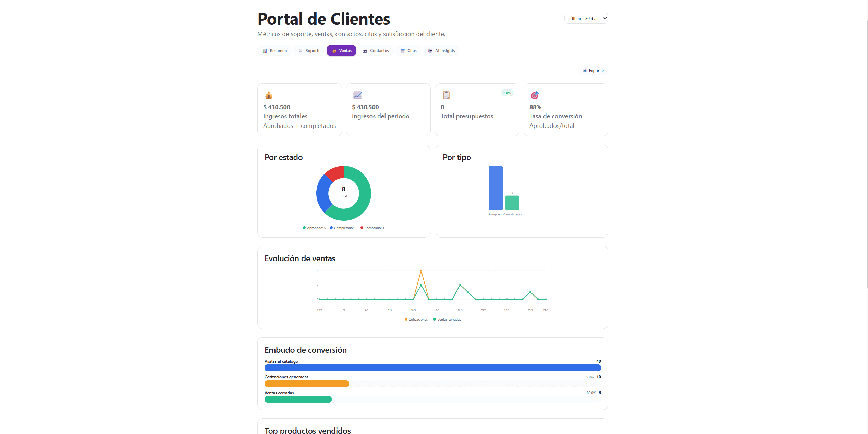The height and width of the screenshot is (434, 868).
Task: Toggle the Aprobado: 5 legend in Por estado
Action: click(x=314, y=228)
